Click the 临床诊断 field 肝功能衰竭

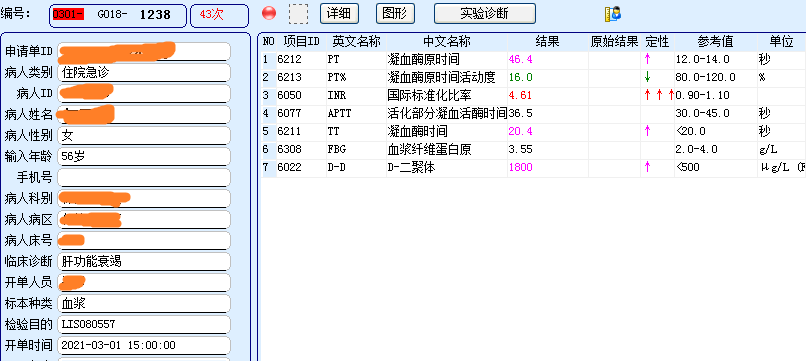pyautogui.click(x=144, y=262)
